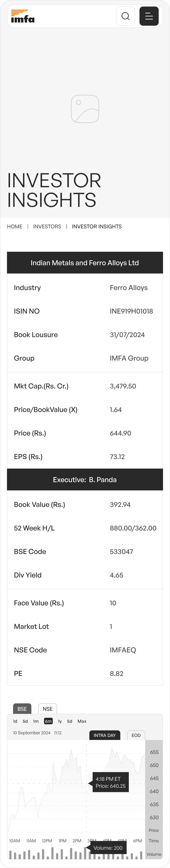Select the 1y chart range
170x868 pixels.
click(60, 721)
